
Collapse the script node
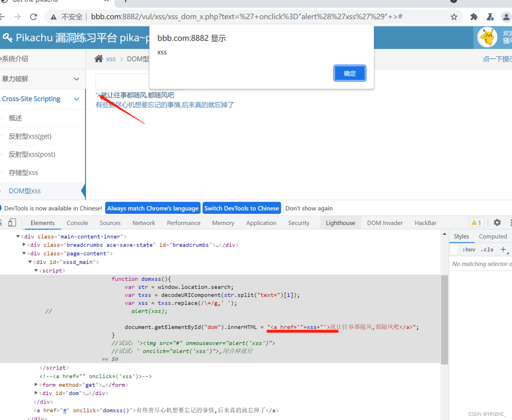pos(36,271)
